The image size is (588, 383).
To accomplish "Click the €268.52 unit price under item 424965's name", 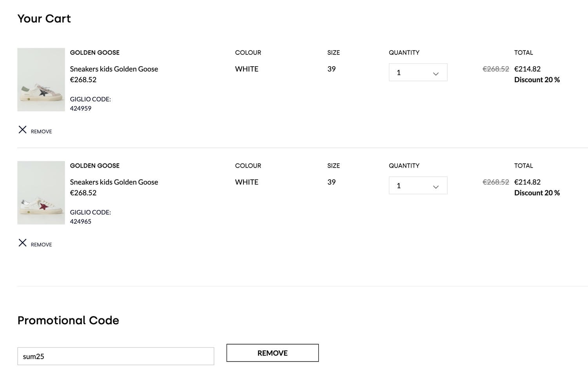I will point(83,193).
